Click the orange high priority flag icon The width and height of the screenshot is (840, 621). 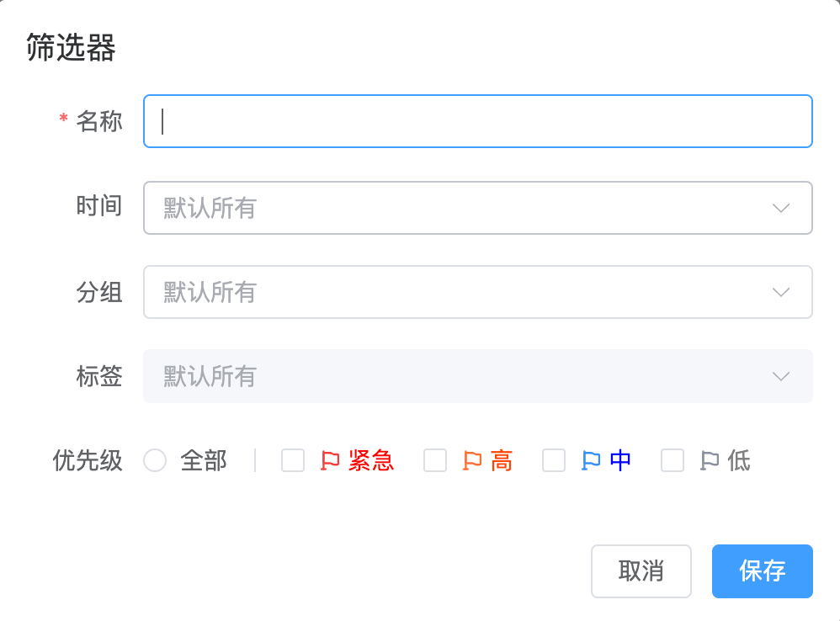tap(472, 460)
